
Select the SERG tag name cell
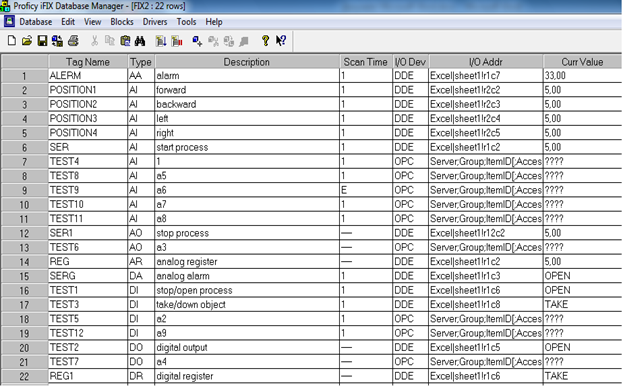(88, 276)
